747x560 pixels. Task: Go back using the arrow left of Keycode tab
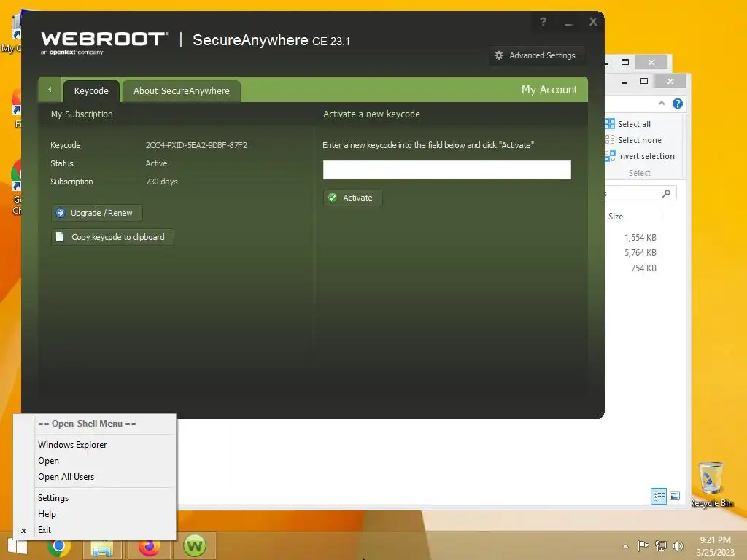click(50, 90)
